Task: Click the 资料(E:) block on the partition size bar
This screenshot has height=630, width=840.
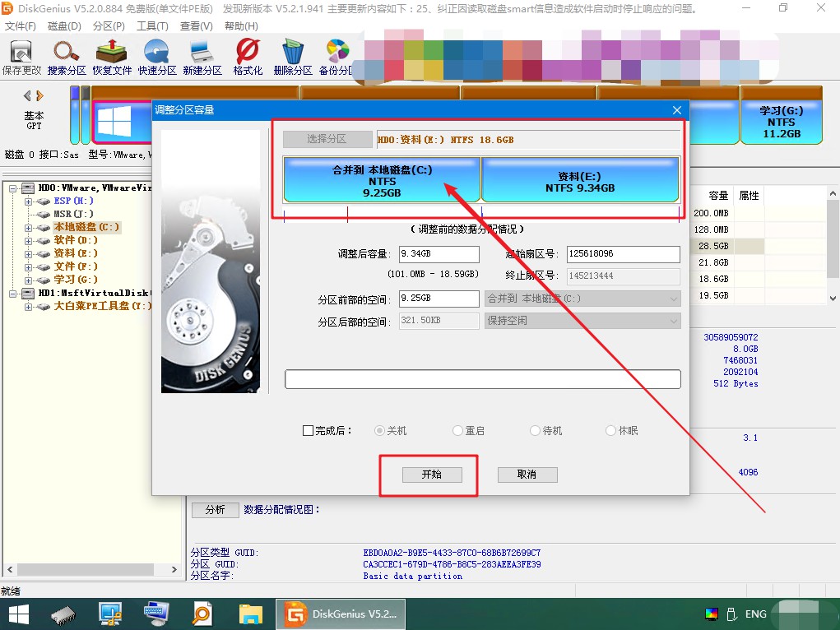Action: click(580, 179)
